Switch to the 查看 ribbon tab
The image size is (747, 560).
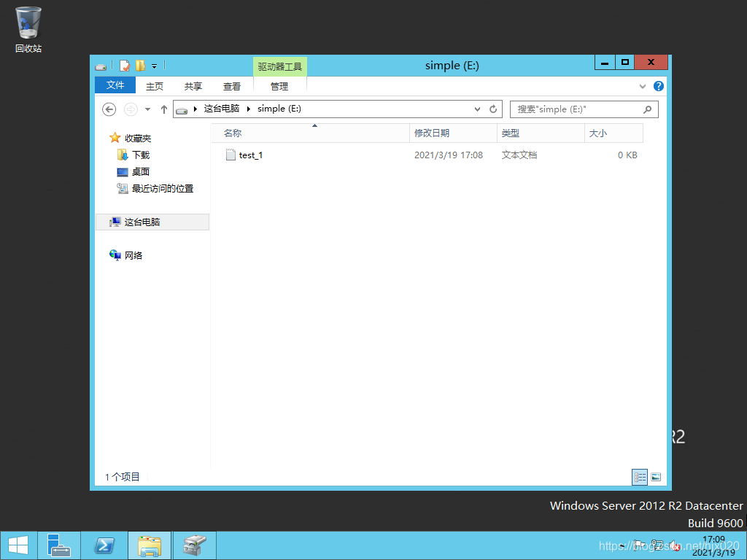(232, 86)
